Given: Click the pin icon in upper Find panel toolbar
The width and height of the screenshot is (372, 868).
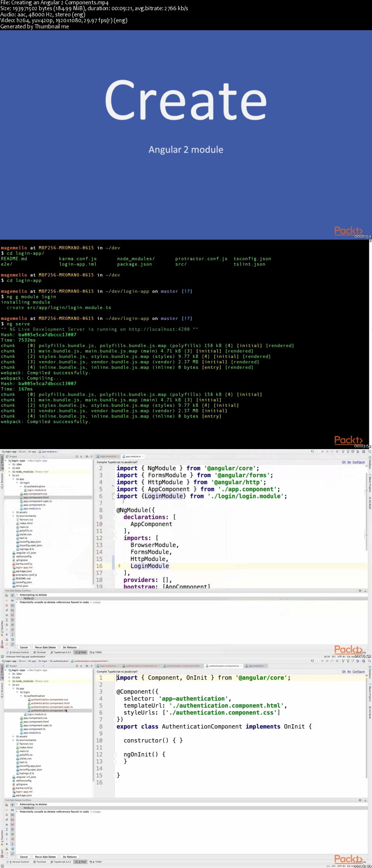Looking at the screenshot, I should [x=7, y=610].
